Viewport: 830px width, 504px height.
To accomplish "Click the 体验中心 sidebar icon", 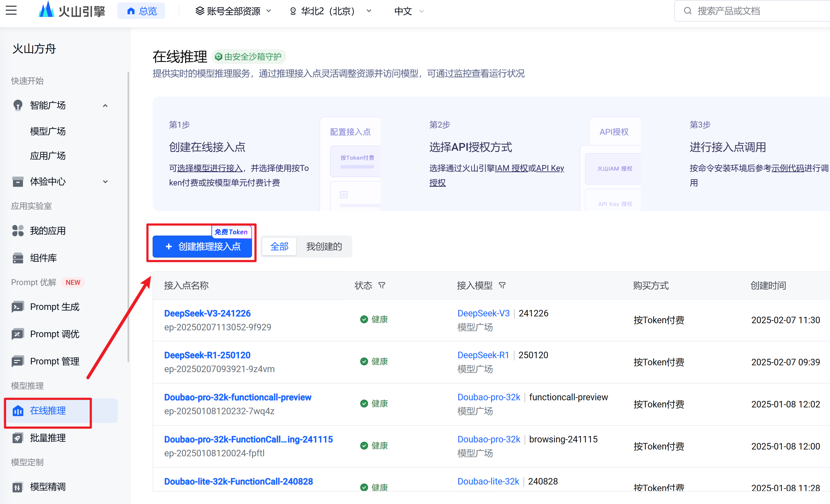I will [18, 182].
